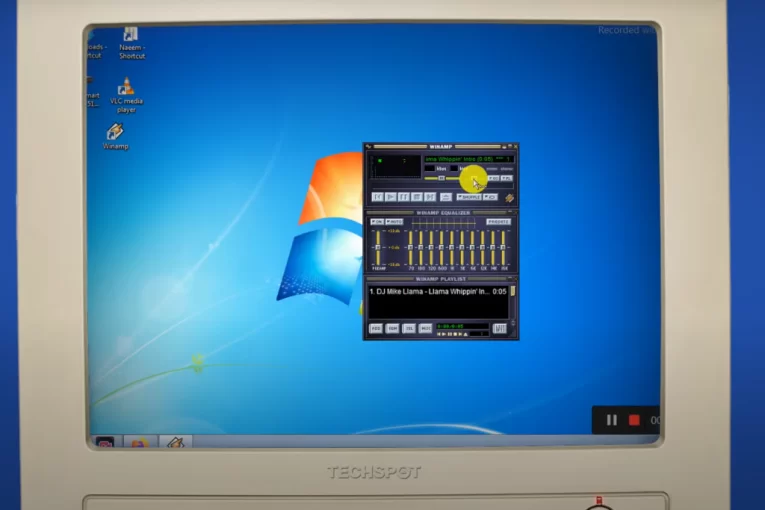Image resolution: width=765 pixels, height=510 pixels.
Task: Open the equalizer PRESETS menu
Action: point(498,222)
